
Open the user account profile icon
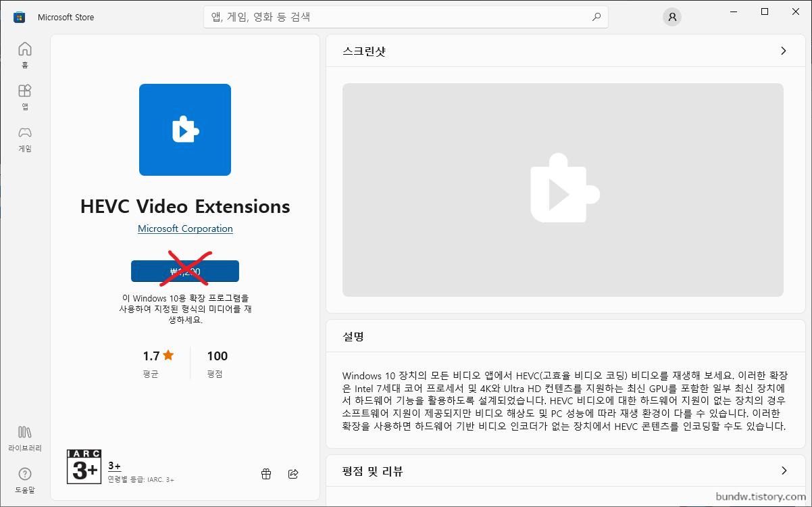coord(671,17)
